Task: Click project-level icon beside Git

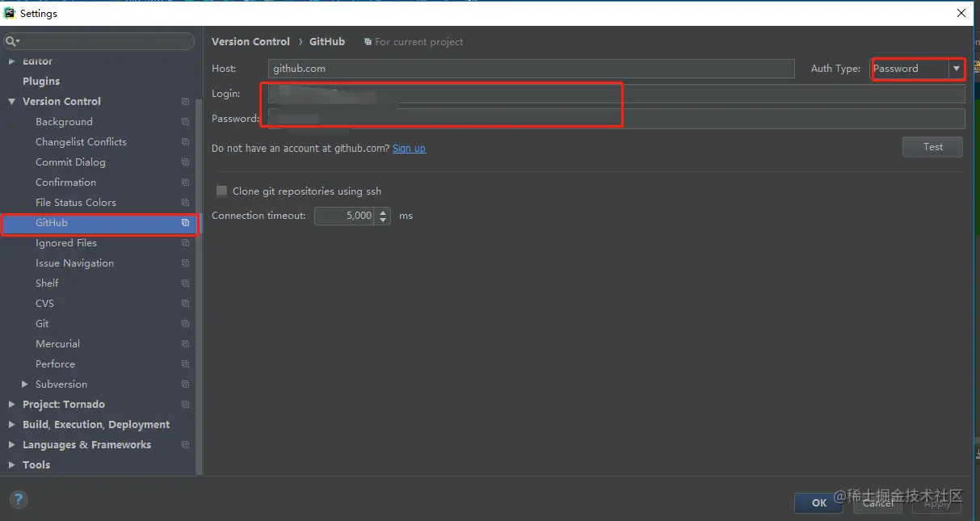Action: [x=185, y=324]
